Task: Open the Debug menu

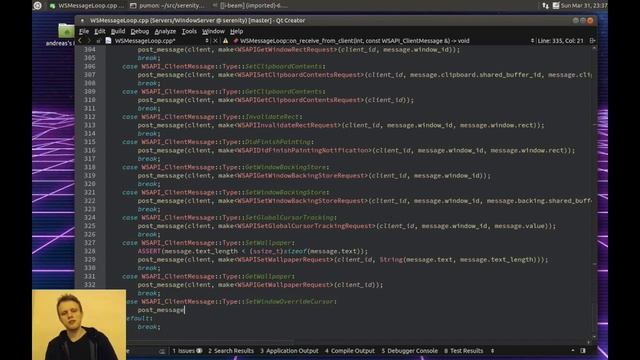Action: click(x=140, y=31)
